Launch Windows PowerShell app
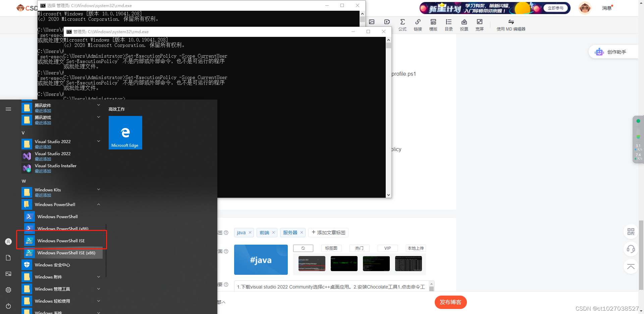Viewport: 644px width, 314px height. pyautogui.click(x=63, y=216)
